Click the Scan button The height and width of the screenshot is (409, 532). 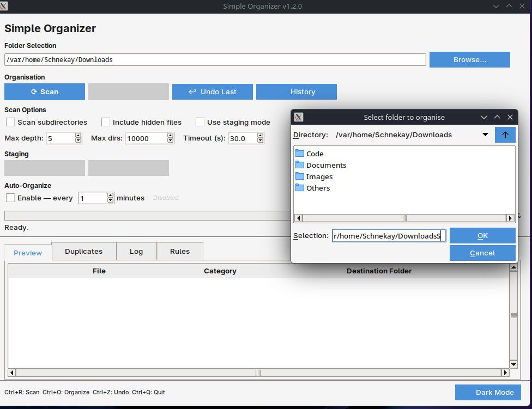45,91
